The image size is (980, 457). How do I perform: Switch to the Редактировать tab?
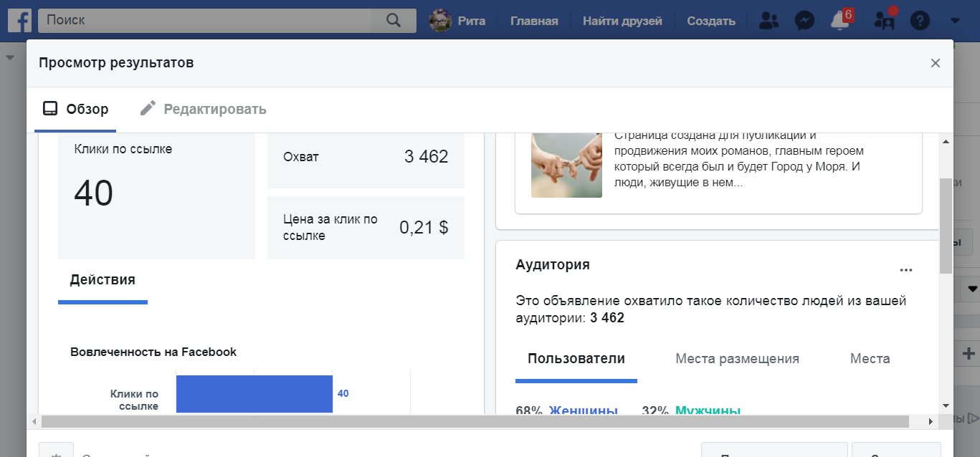tap(203, 109)
